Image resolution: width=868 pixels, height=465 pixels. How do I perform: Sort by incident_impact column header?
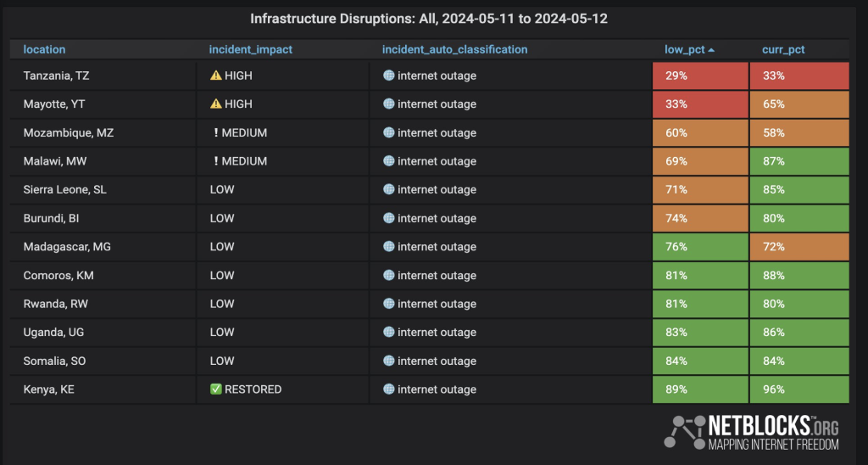pyautogui.click(x=250, y=50)
